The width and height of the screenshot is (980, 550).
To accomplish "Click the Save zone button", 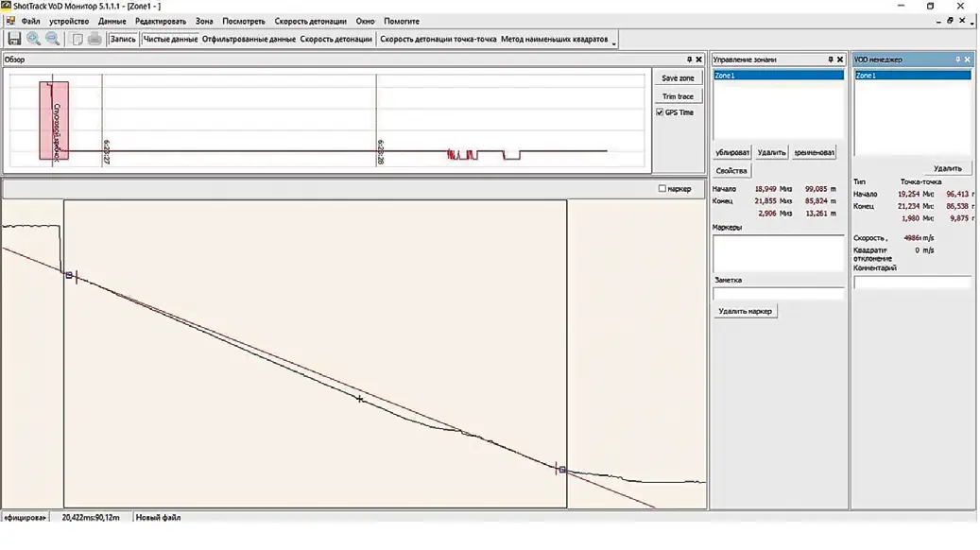I will (x=678, y=78).
